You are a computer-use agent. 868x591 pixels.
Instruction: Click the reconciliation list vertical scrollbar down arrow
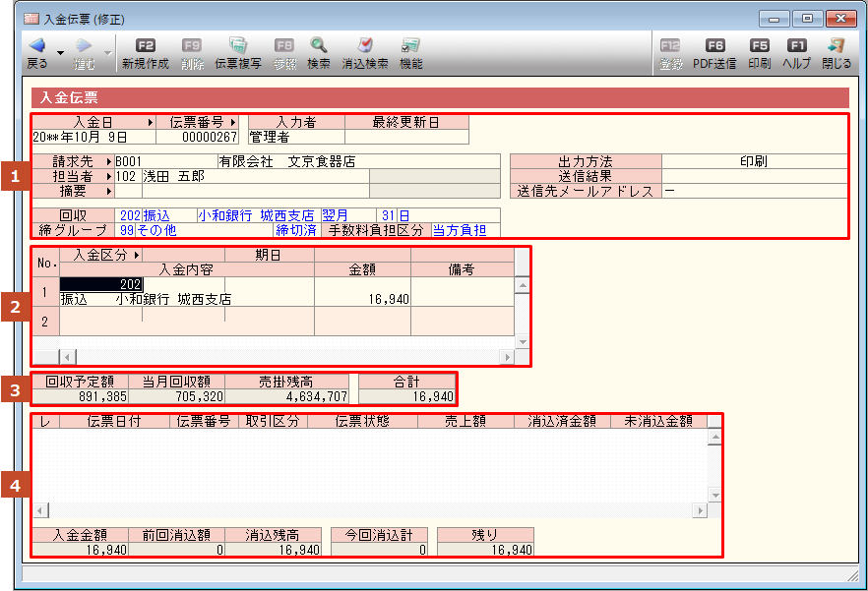[x=714, y=495]
